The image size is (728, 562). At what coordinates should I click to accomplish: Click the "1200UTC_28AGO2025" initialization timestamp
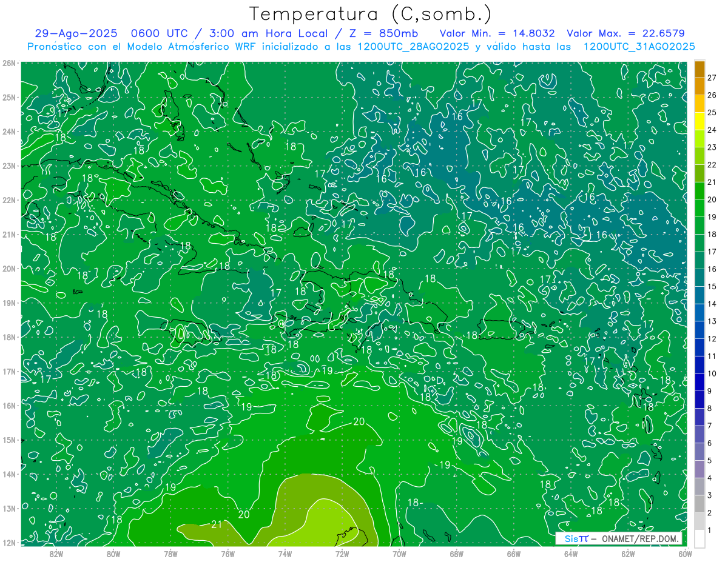coord(414,47)
